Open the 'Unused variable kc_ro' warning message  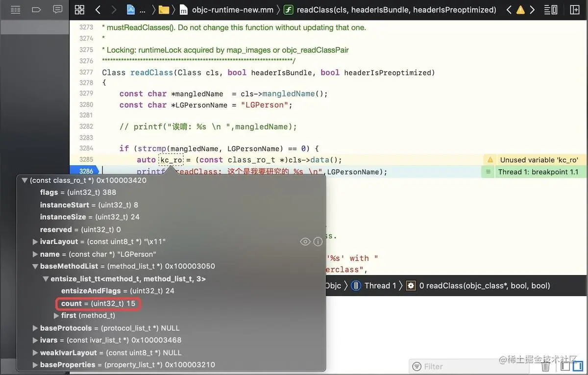pos(539,160)
